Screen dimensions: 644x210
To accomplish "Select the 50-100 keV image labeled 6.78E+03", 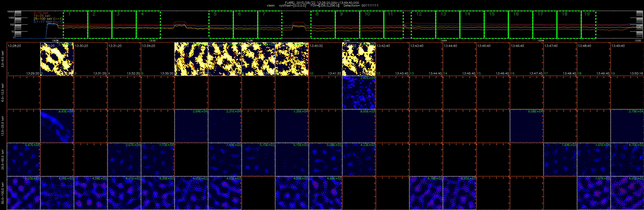I will (x=426, y=193).
